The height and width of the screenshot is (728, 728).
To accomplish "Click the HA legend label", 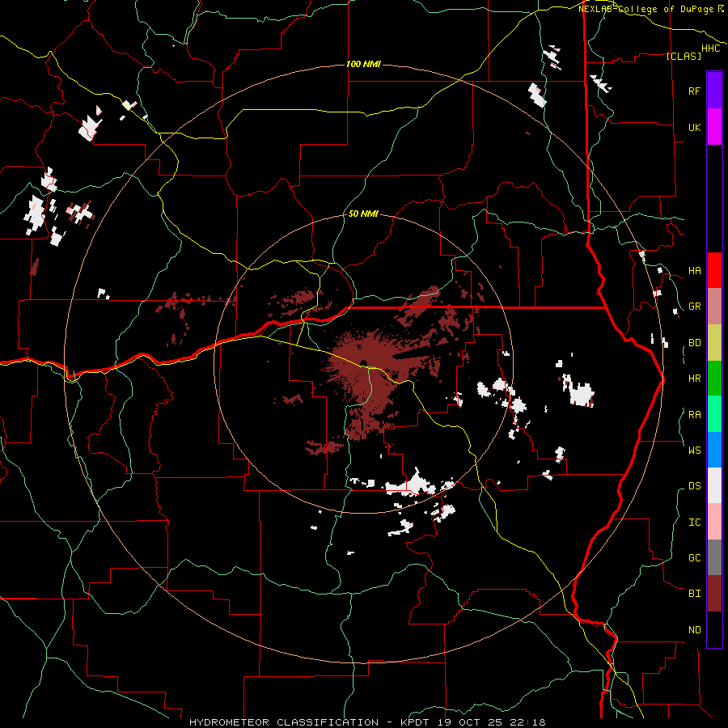I will pos(695,270).
